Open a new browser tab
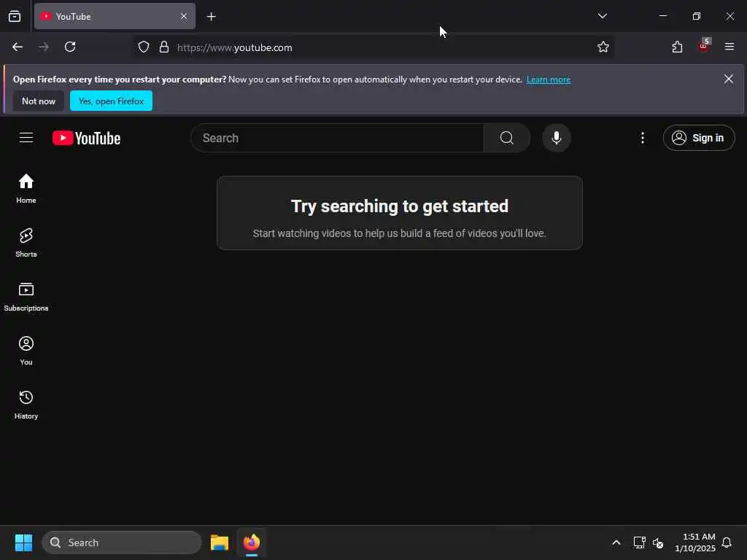Image resolution: width=747 pixels, height=560 pixels. pos(211,17)
